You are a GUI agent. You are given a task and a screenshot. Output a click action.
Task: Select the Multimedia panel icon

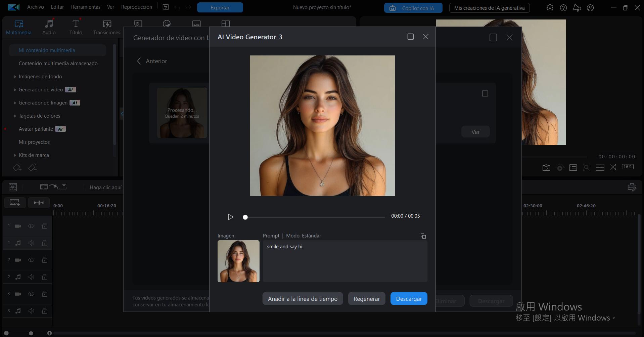[x=18, y=27]
